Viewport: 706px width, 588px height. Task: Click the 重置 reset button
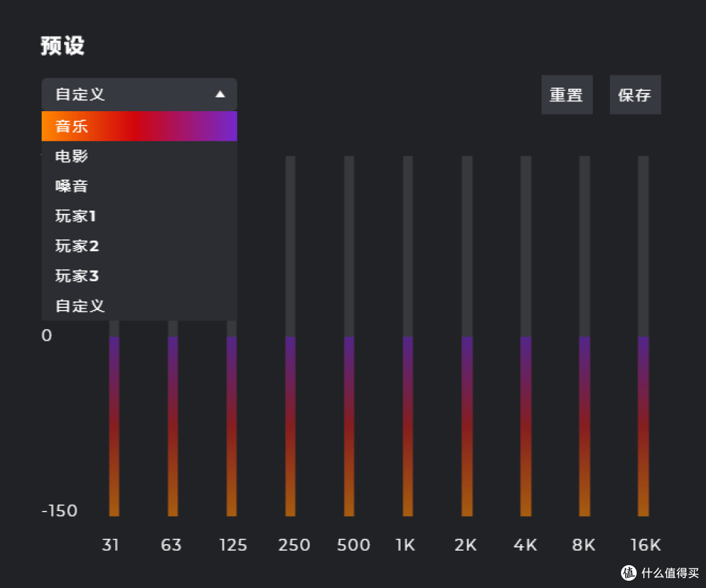(x=567, y=94)
